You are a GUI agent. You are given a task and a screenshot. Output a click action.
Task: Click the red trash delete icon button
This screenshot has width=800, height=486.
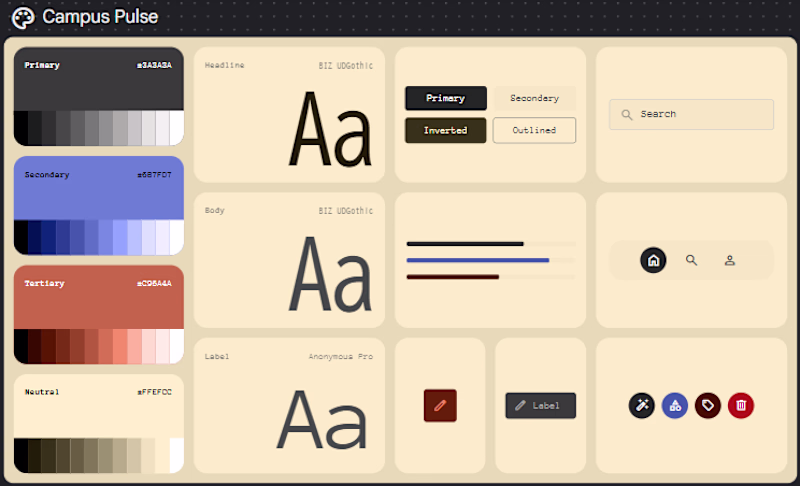click(741, 405)
